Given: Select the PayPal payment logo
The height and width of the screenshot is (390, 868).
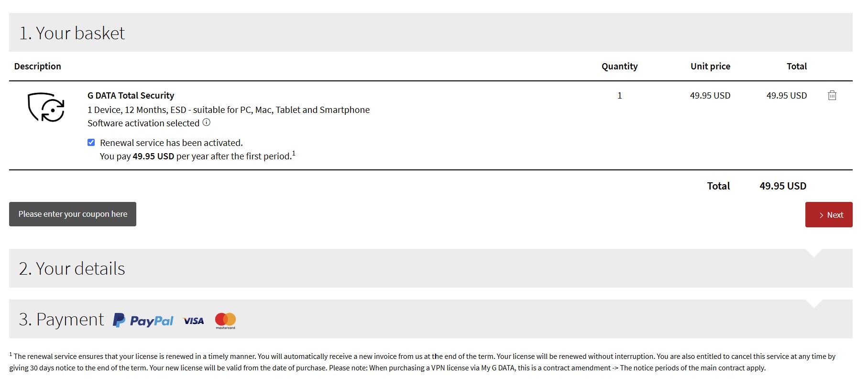Looking at the screenshot, I should [x=143, y=320].
